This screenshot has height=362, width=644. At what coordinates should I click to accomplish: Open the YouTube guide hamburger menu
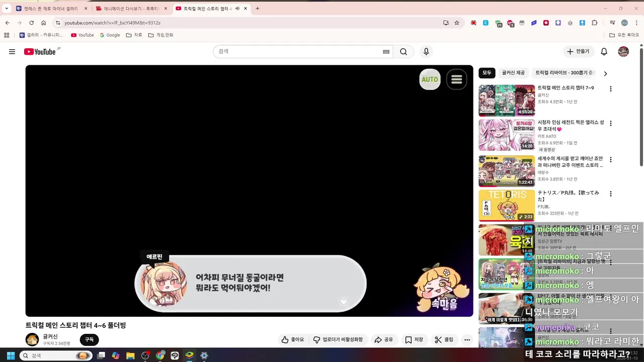(12, 52)
